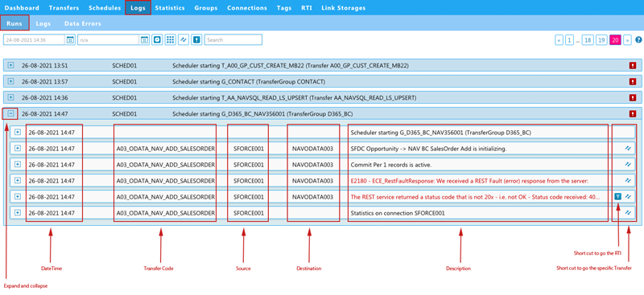Click SCHED01 in the 13:51 run row
This screenshot has width=644, height=295.
click(125, 66)
